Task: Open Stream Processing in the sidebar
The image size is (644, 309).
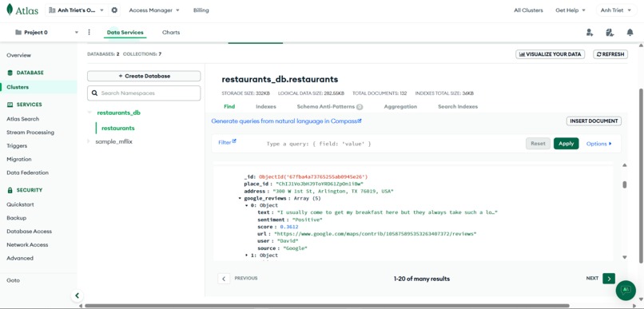Action: [30, 133]
